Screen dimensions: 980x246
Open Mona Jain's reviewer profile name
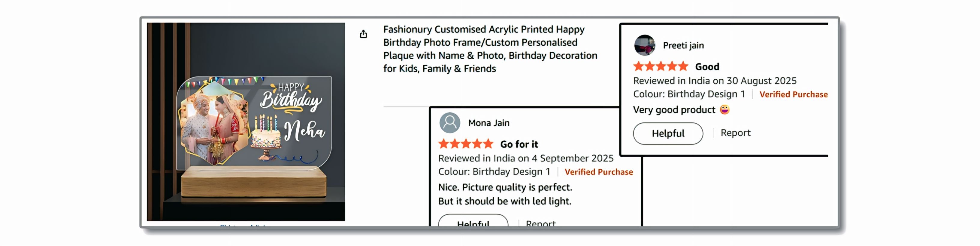click(488, 123)
